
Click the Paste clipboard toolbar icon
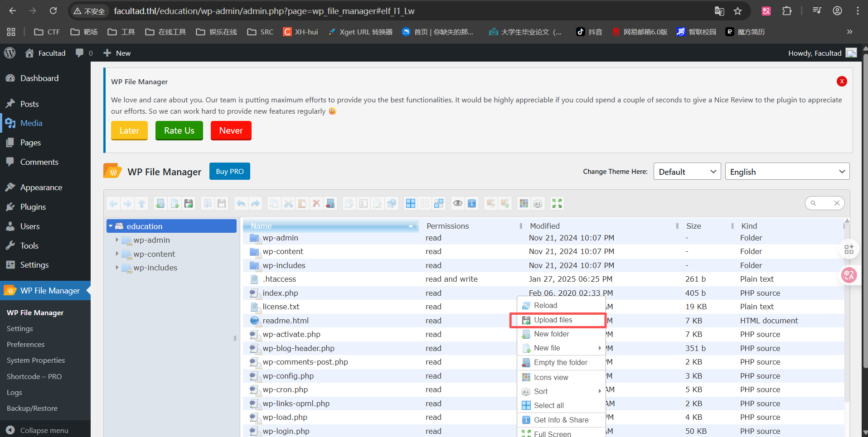[302, 204]
